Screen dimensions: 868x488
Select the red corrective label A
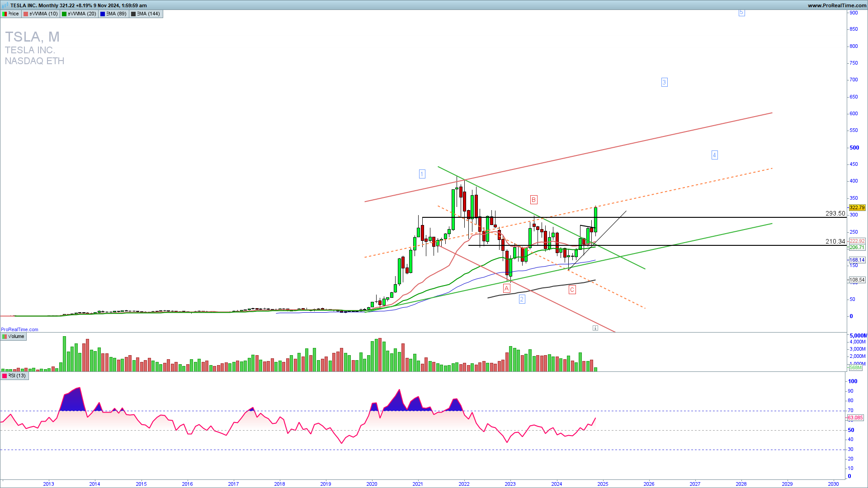pos(507,288)
